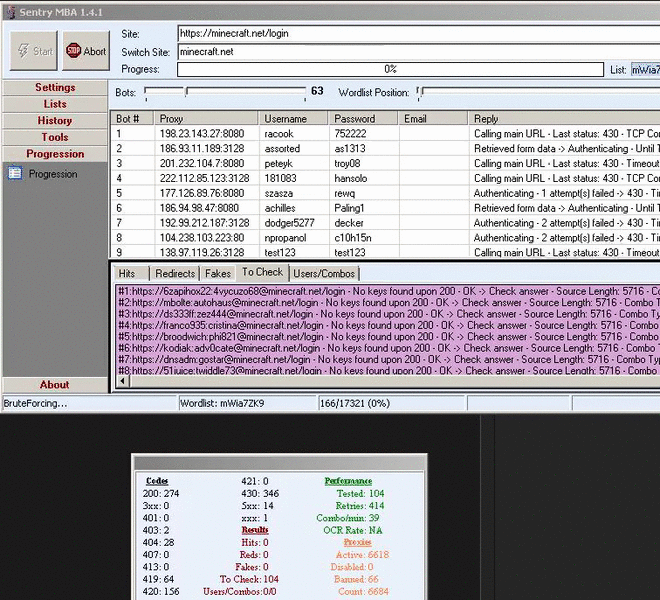Screen dimensions: 660x600
Task: Select result #1 6zapihox22 entry
Action: [387, 291]
